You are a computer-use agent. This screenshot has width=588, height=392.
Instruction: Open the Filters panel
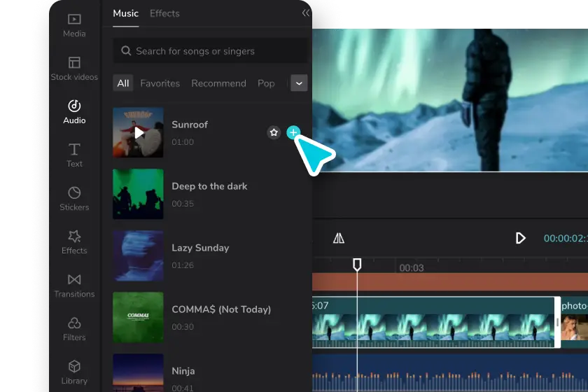[74, 329]
